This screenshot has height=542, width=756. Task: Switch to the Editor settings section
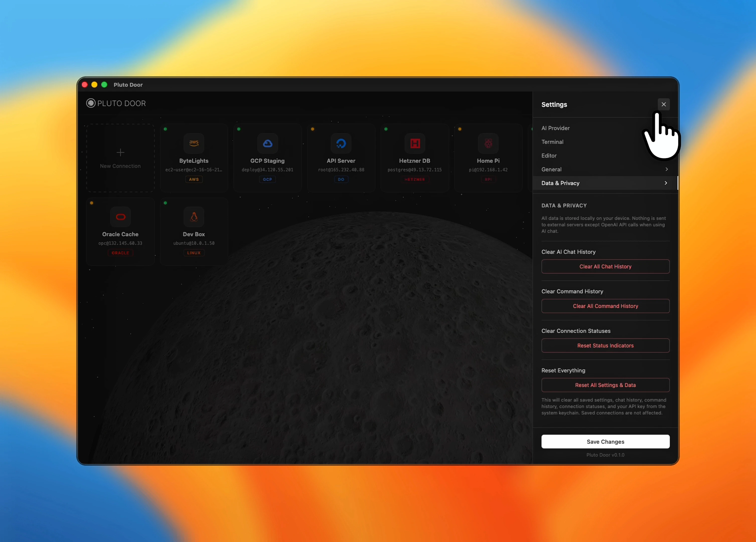click(x=549, y=156)
